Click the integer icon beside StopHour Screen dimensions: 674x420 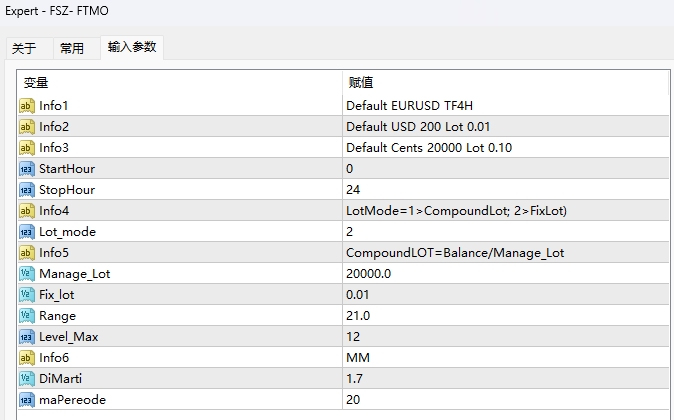pyautogui.click(x=27, y=189)
